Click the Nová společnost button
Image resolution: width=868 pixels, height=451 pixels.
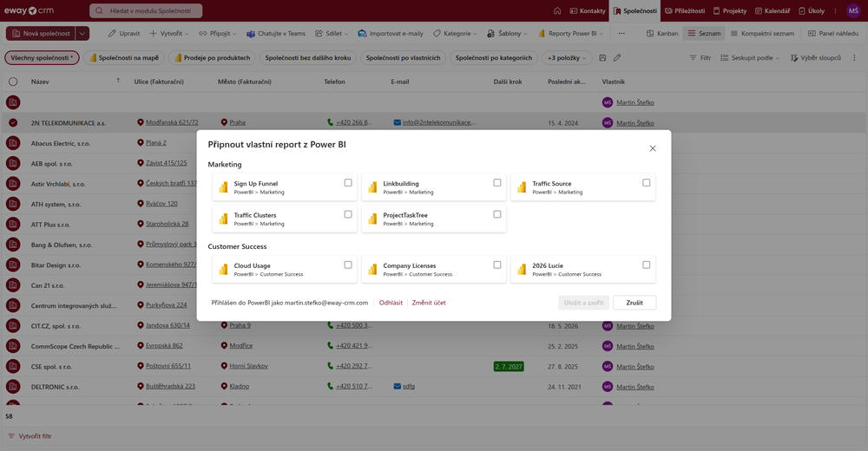coord(41,33)
